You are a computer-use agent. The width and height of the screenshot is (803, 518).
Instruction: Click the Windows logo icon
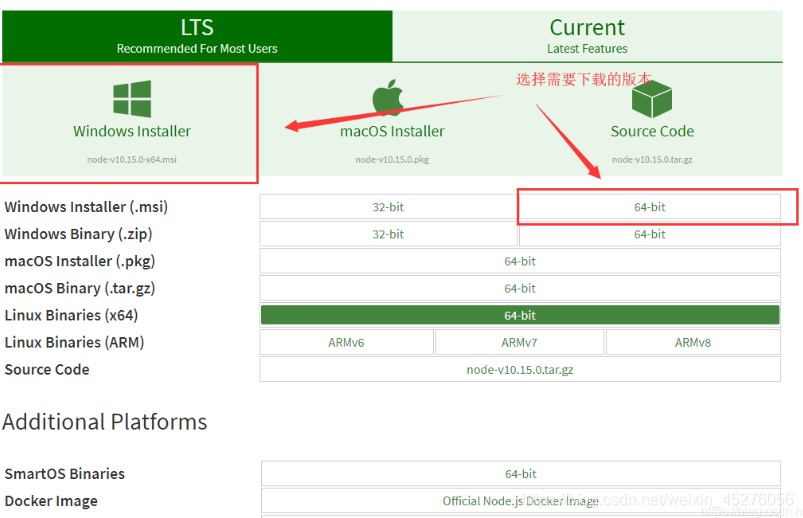click(x=132, y=98)
